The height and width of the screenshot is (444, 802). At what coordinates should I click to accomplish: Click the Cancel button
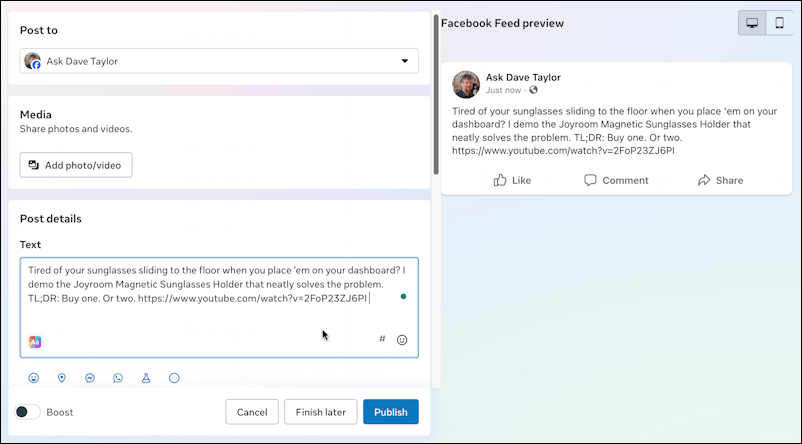(252, 412)
